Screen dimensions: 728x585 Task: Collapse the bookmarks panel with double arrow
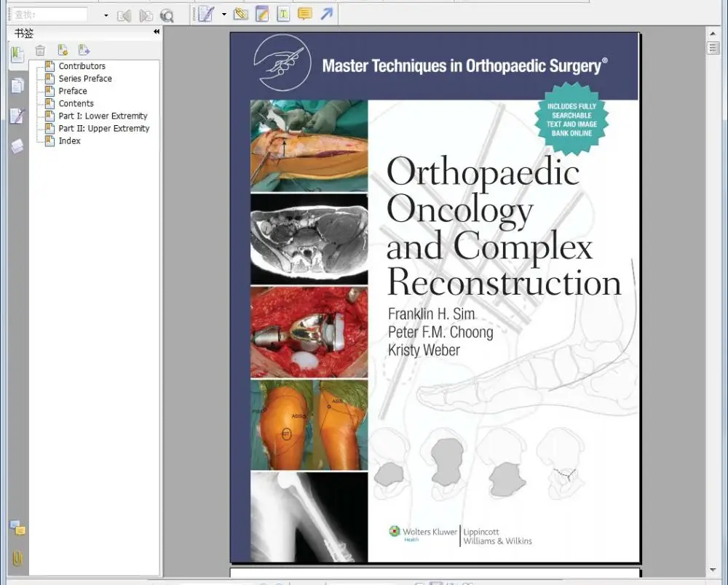click(157, 31)
